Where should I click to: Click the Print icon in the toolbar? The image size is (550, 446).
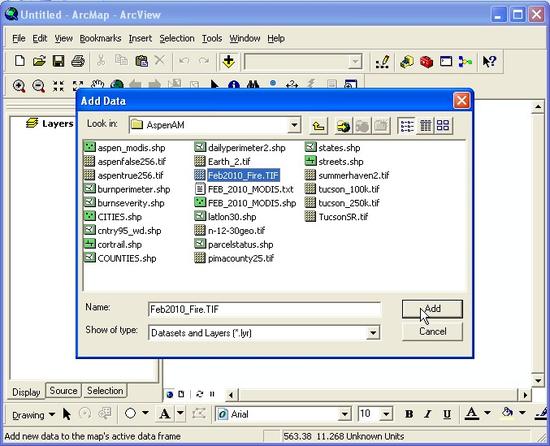(x=78, y=61)
